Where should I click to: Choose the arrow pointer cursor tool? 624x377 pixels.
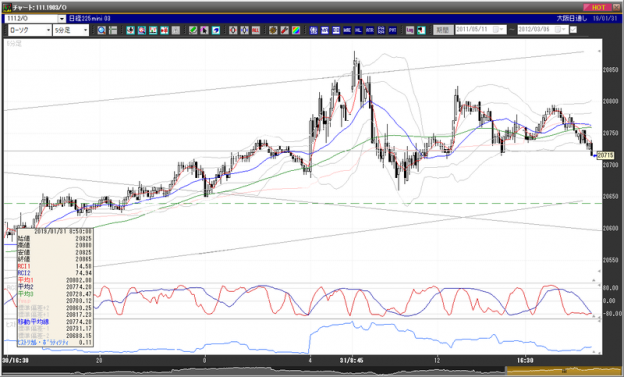tap(204, 30)
